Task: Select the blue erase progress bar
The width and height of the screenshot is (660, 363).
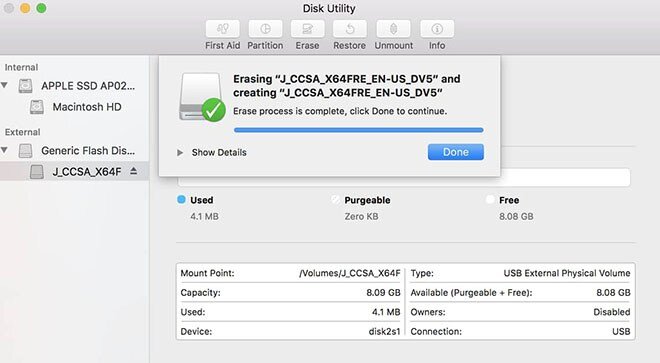Action: point(359,130)
